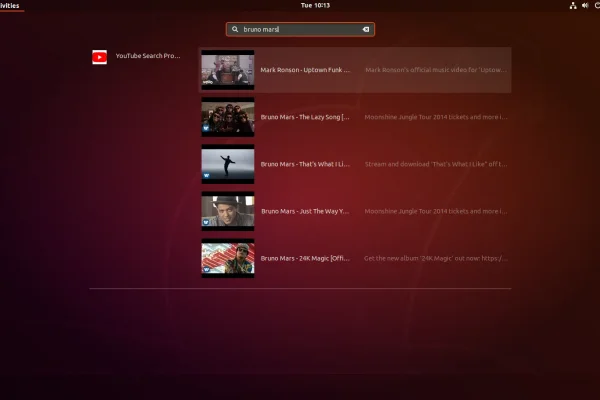
Task: Open the clock reading Tue 10:13
Action: [x=315, y=5]
